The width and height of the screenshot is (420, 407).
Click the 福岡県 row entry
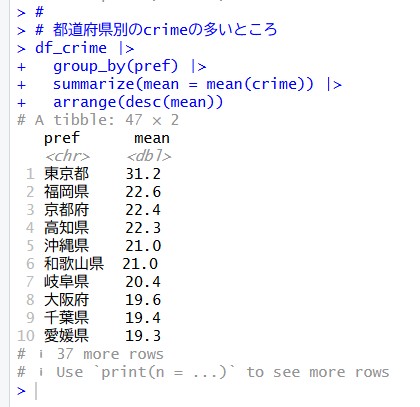pos(66,192)
